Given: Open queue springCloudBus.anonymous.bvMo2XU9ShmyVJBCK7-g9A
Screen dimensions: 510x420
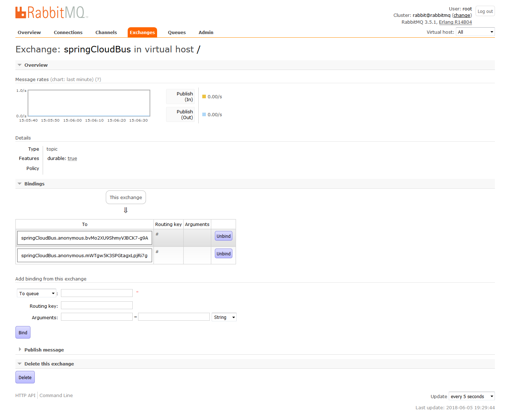Looking at the screenshot, I should (x=85, y=238).
